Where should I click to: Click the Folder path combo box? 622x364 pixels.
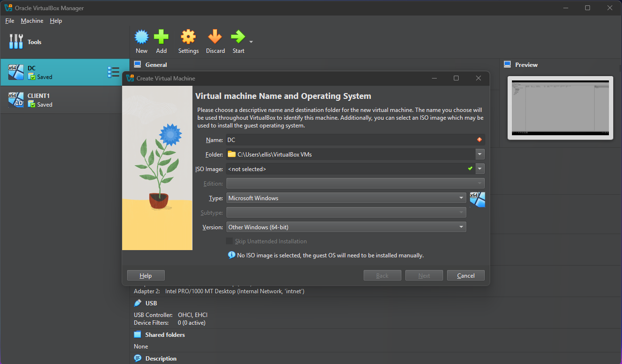click(355, 154)
